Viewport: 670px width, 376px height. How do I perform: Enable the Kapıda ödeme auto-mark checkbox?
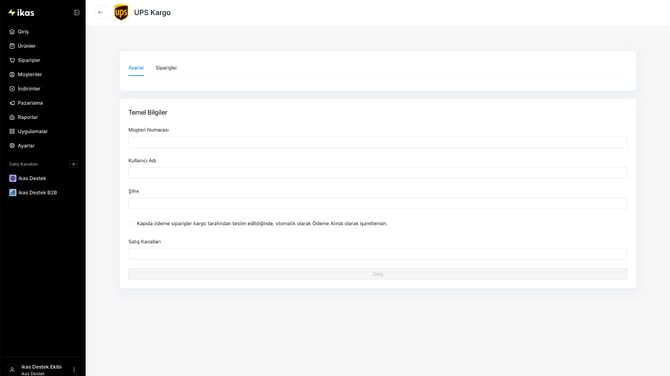pos(131,223)
